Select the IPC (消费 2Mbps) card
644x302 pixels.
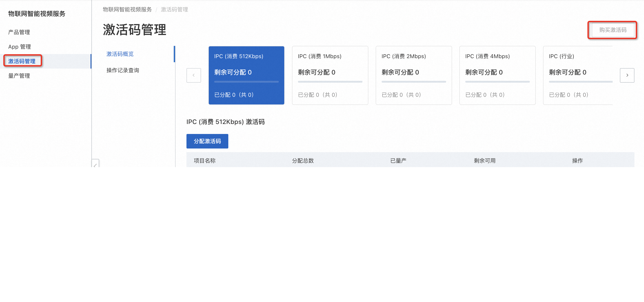pos(414,75)
